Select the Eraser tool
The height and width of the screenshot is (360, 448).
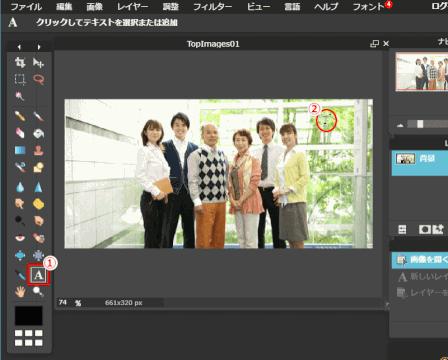click(x=20, y=133)
